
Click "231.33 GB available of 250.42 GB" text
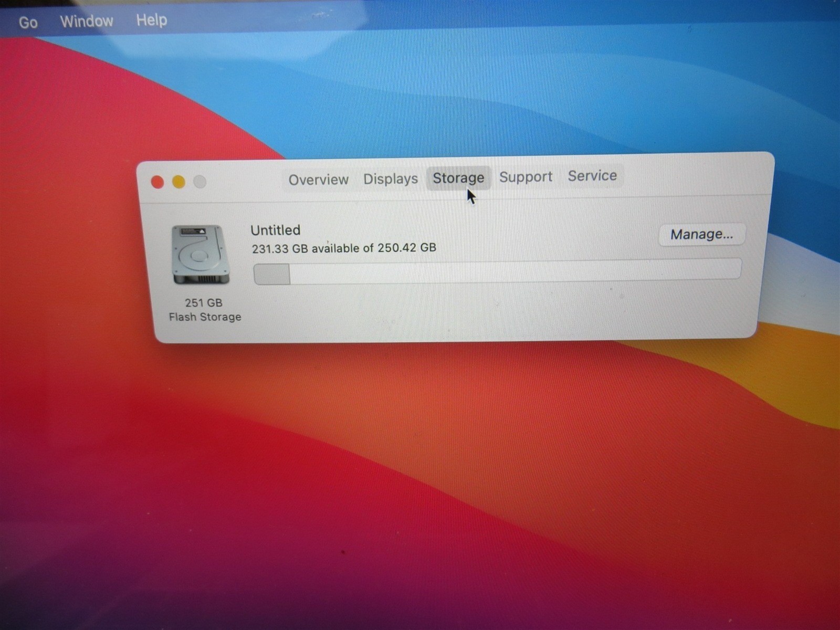coord(344,248)
